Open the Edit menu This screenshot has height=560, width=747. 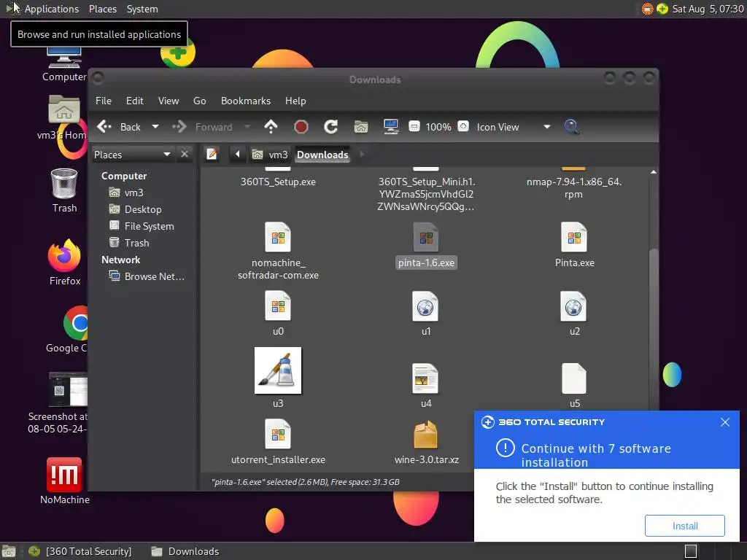tap(135, 101)
